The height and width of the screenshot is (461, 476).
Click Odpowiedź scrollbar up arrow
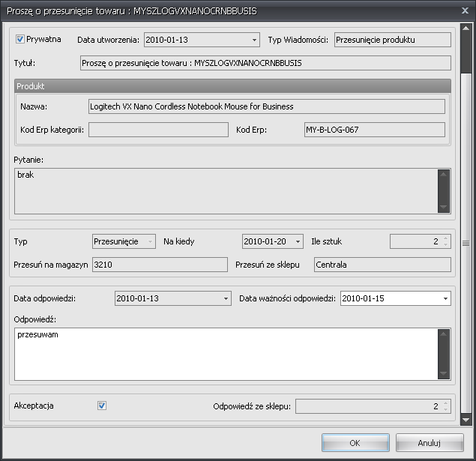click(444, 334)
